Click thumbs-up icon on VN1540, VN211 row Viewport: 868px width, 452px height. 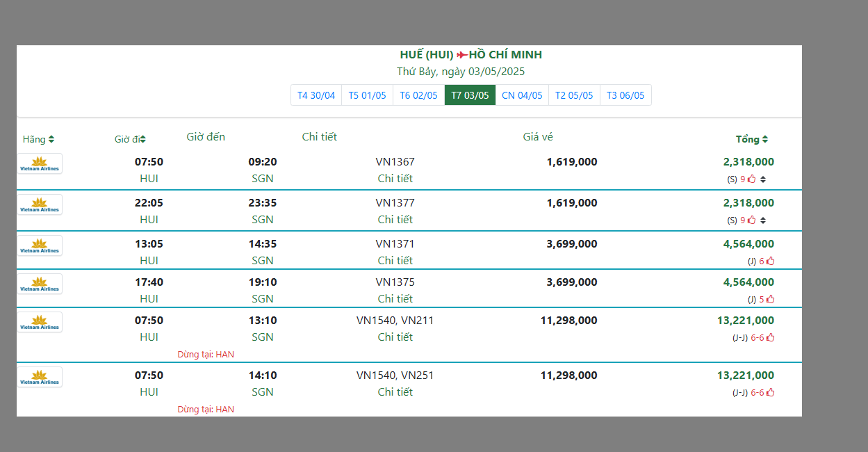pos(770,338)
